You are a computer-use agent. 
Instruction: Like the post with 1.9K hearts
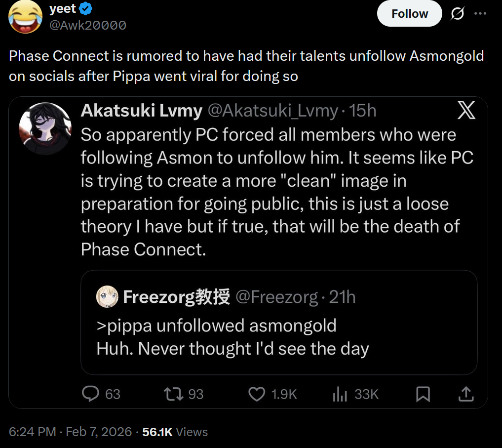point(257,394)
